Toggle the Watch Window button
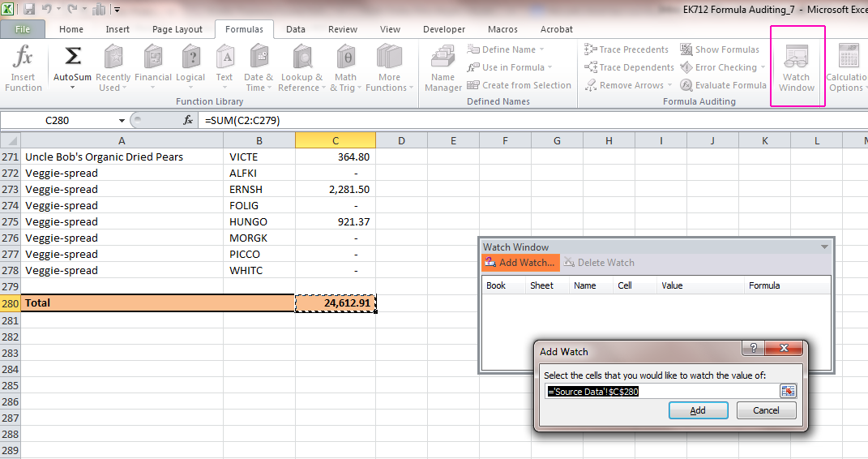Screen dimensions: 868x459 click(x=797, y=67)
